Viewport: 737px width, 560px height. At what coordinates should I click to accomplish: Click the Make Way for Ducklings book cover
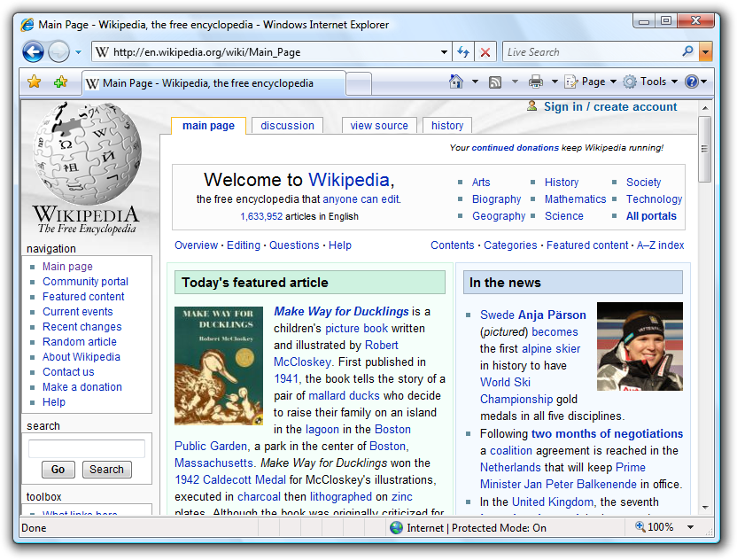click(219, 366)
